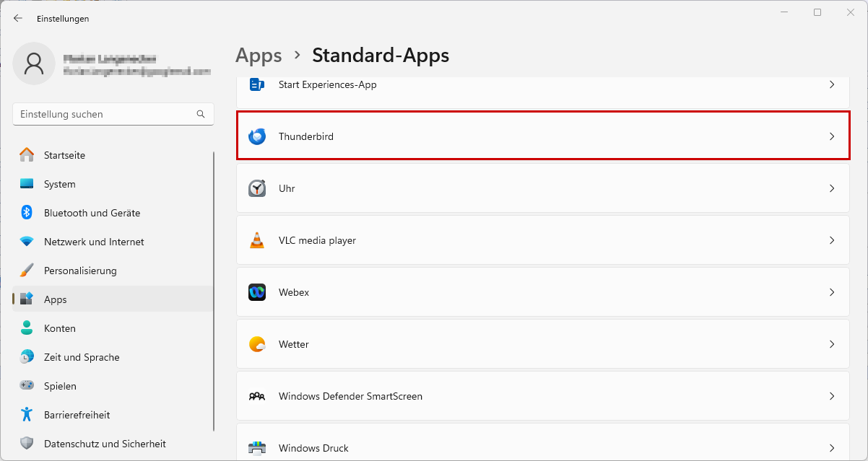Click the Standard-Apps heading text
This screenshot has width=868, height=461.
click(381, 56)
